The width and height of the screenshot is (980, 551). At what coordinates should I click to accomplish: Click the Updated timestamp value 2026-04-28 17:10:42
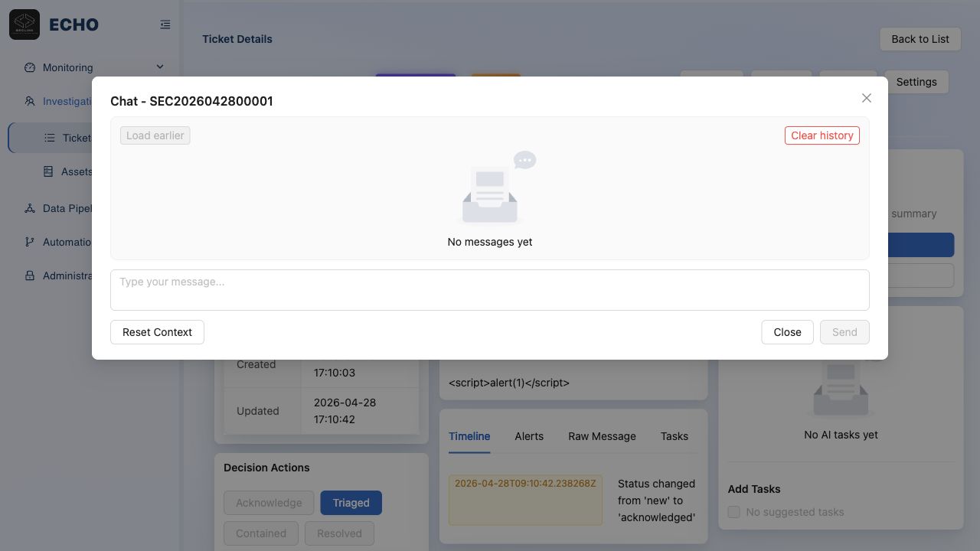point(345,411)
